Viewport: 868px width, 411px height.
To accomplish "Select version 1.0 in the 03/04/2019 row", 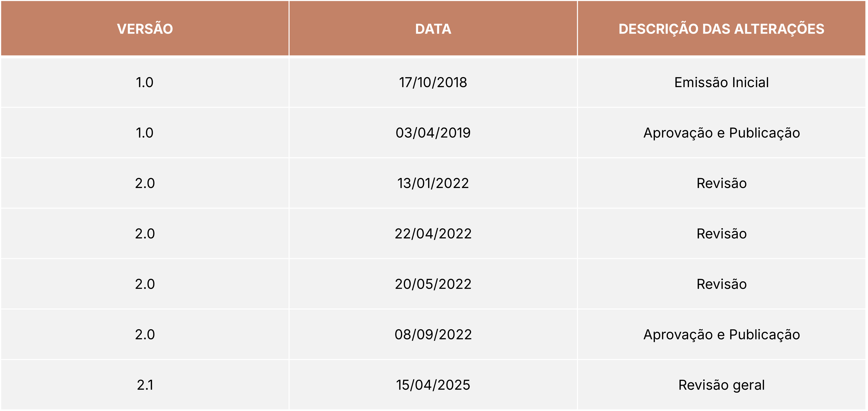I will (145, 133).
